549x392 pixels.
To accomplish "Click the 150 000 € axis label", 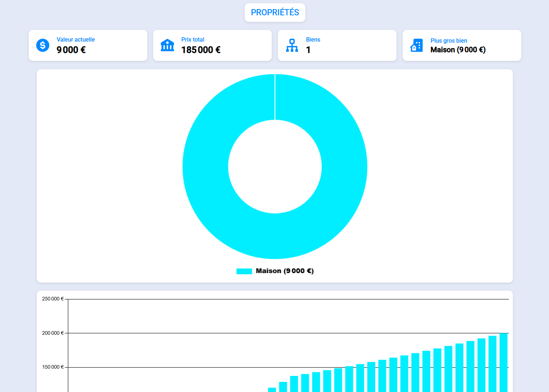I will [x=53, y=367].
